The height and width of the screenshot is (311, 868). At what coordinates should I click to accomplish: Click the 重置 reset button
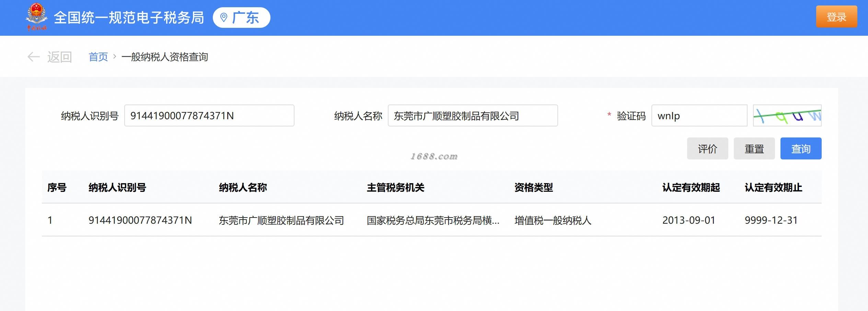[x=754, y=148]
